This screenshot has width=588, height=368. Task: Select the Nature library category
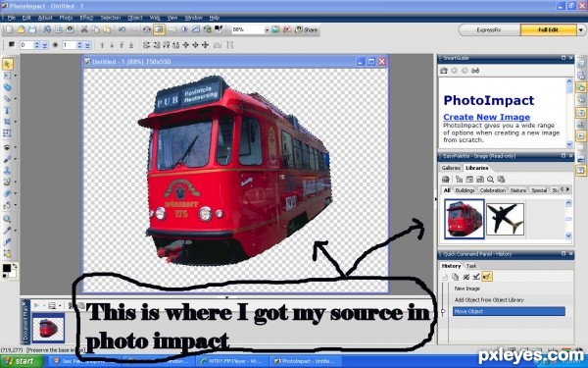pos(517,190)
